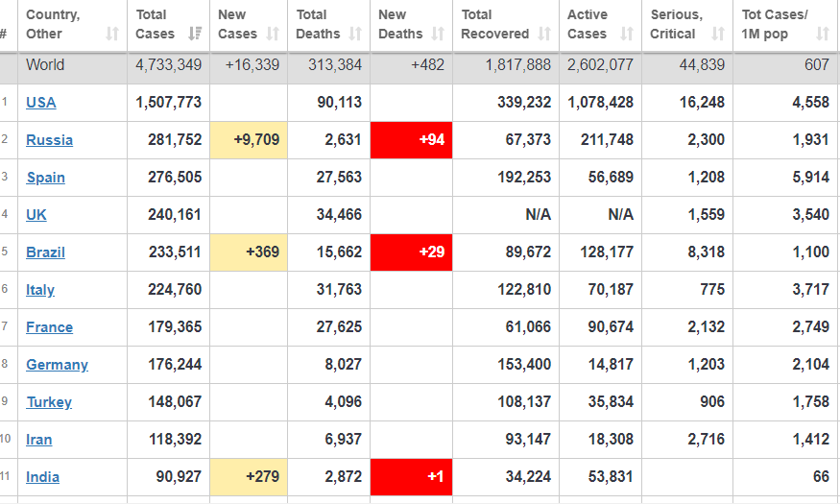Select USA total cases 1,507,773
The width and height of the screenshot is (840, 504).
click(168, 103)
